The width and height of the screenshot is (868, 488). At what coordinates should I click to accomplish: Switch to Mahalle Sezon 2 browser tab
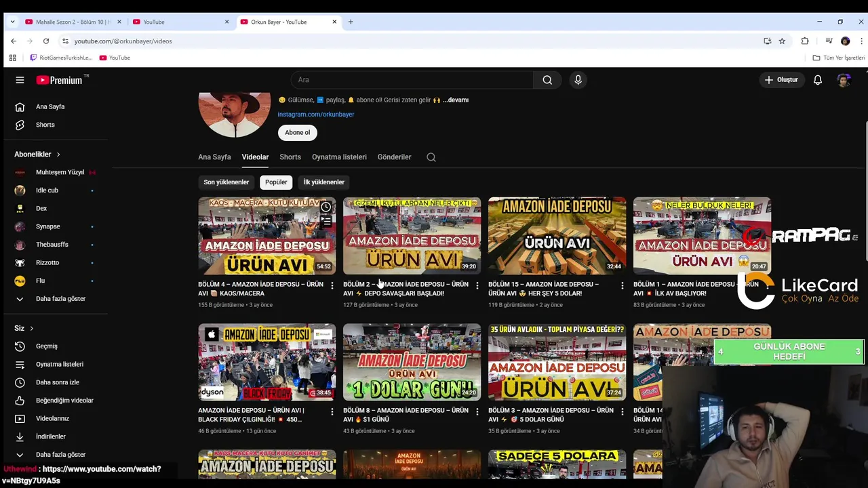tap(73, 22)
